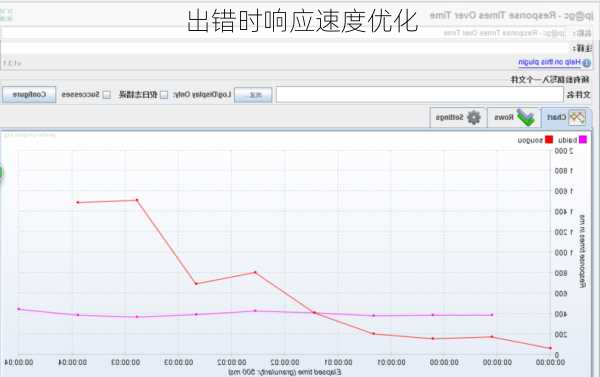The height and width of the screenshot is (377, 600).
Task: Click into the filename (文件名) input field
Action: point(420,95)
